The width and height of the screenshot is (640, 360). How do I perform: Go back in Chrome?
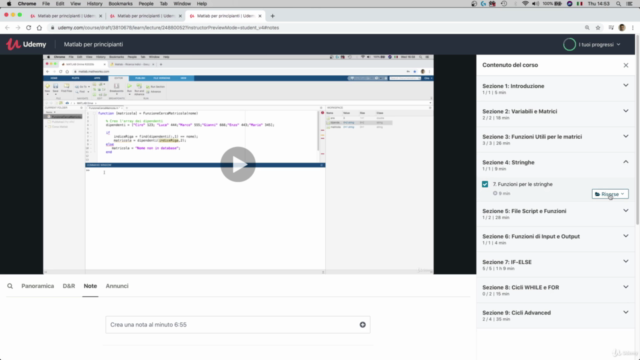click(x=7, y=28)
